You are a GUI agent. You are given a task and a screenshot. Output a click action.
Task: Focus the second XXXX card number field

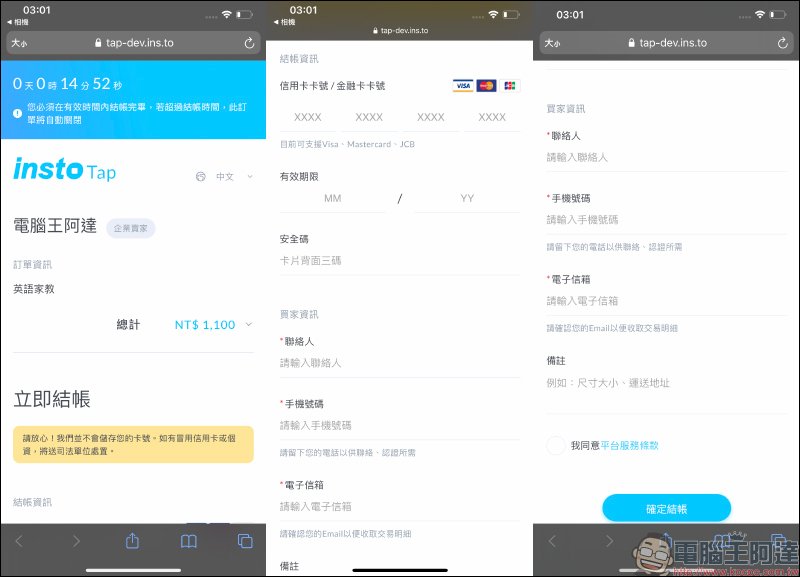click(369, 117)
